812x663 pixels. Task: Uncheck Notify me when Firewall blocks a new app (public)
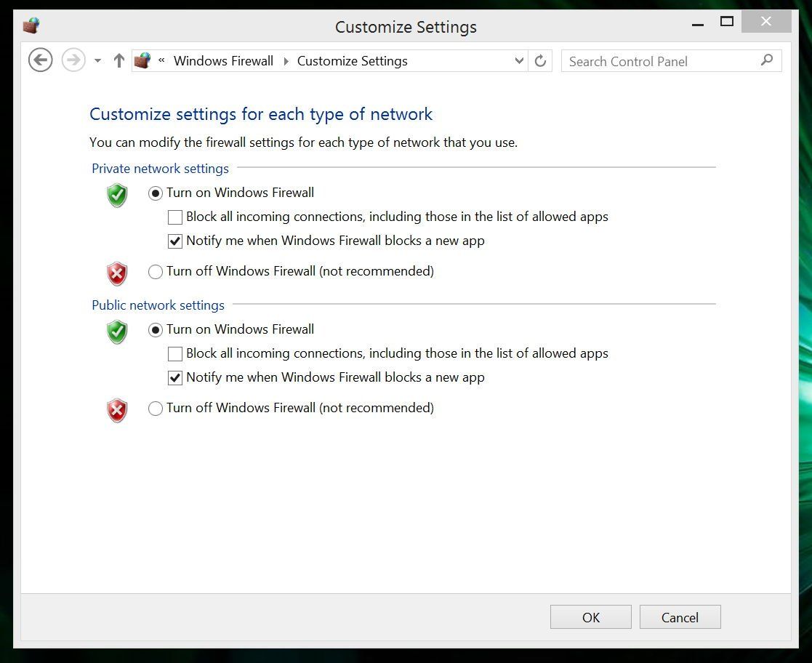(x=175, y=377)
